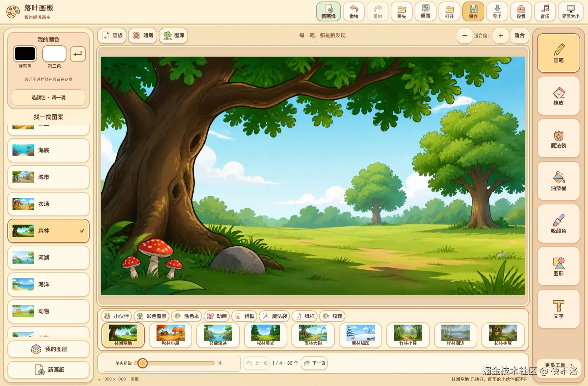Zoom out with the minus button

(465, 36)
